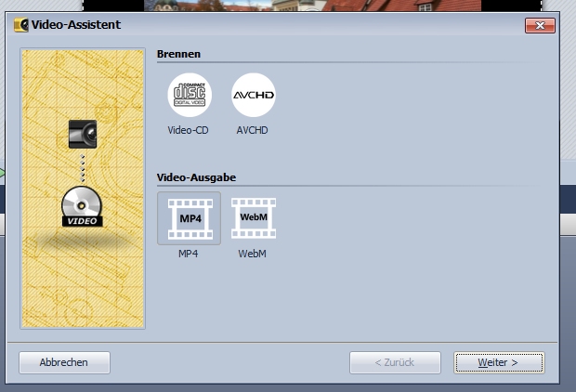Select the AVCHD burn option icon
Image resolution: width=576 pixels, height=392 pixels.
(x=253, y=96)
